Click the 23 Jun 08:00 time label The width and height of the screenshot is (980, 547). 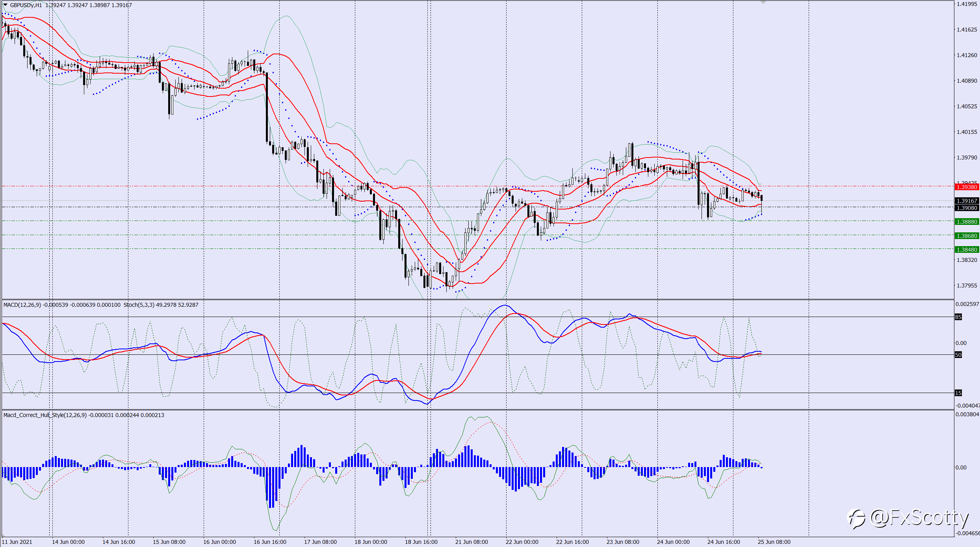[623, 542]
